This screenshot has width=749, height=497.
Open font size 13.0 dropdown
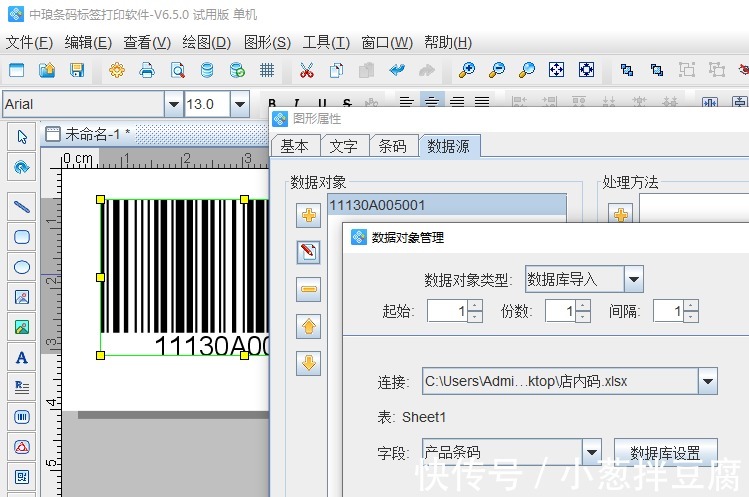240,104
